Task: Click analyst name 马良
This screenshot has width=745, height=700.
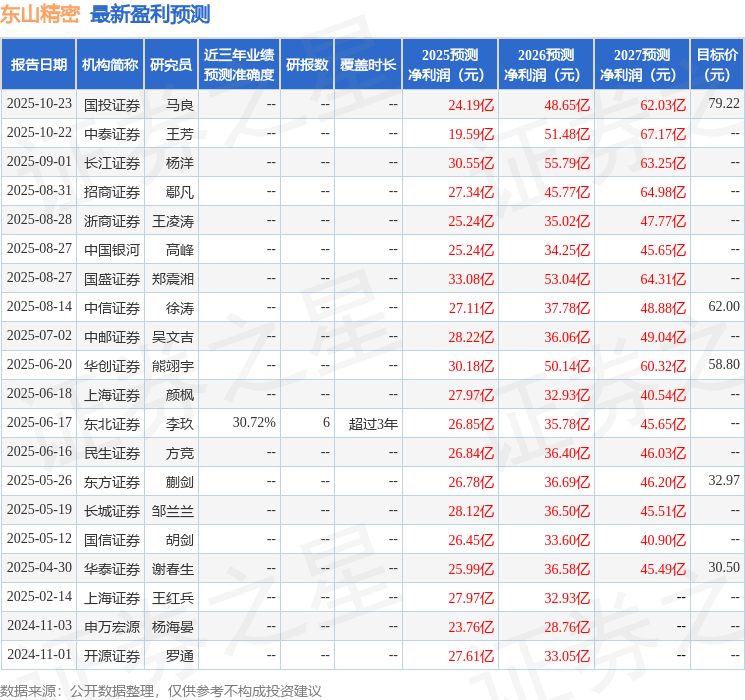Action: [180, 105]
